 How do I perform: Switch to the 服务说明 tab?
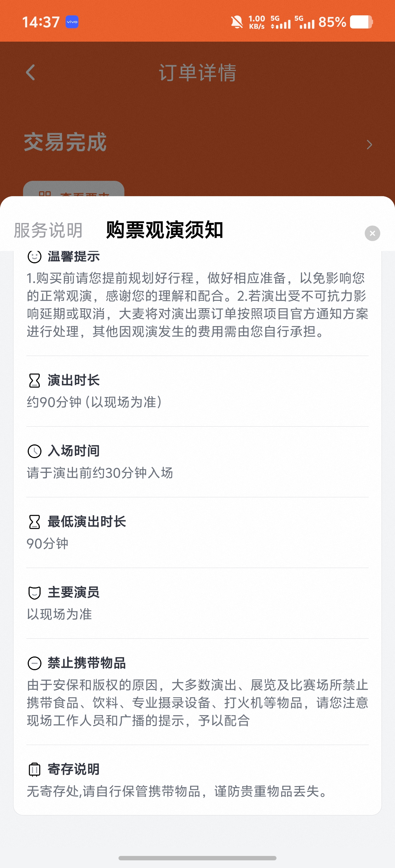point(48,230)
